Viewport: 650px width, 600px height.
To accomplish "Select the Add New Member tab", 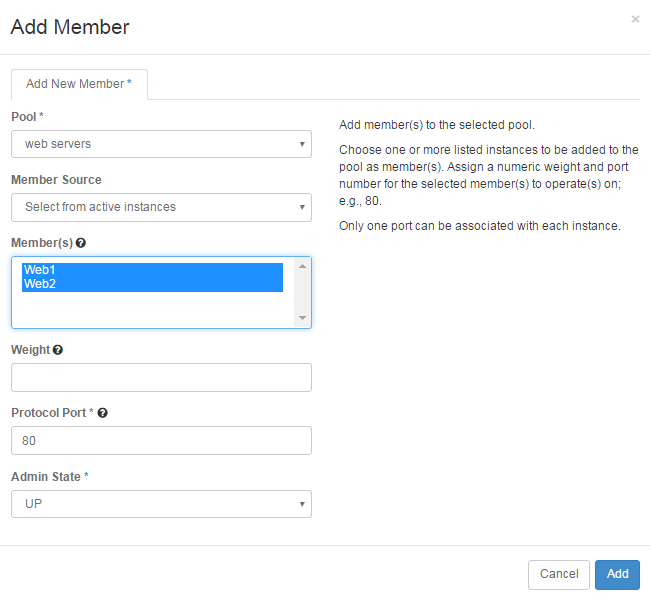I will (79, 84).
